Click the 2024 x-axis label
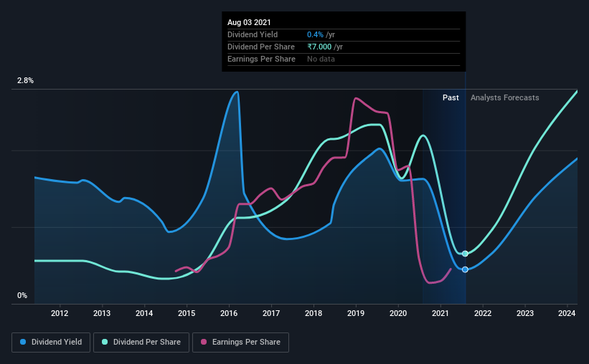 click(x=567, y=313)
